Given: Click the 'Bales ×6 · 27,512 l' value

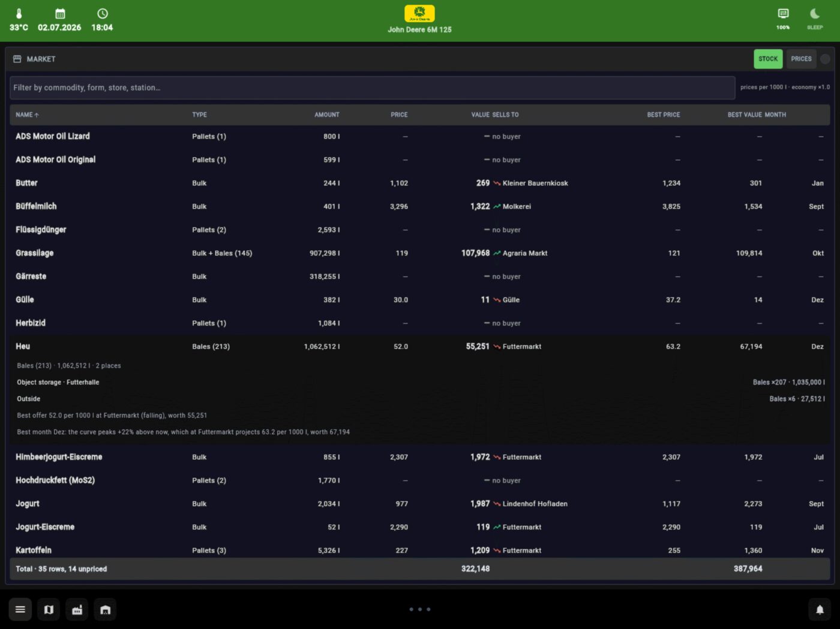Looking at the screenshot, I should pyautogui.click(x=797, y=399).
